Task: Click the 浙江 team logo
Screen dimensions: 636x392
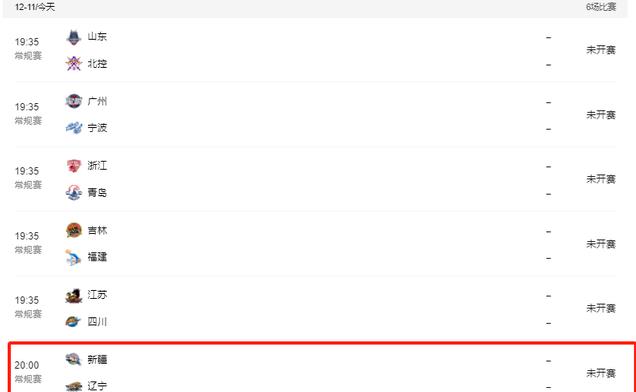Action: pos(73,166)
